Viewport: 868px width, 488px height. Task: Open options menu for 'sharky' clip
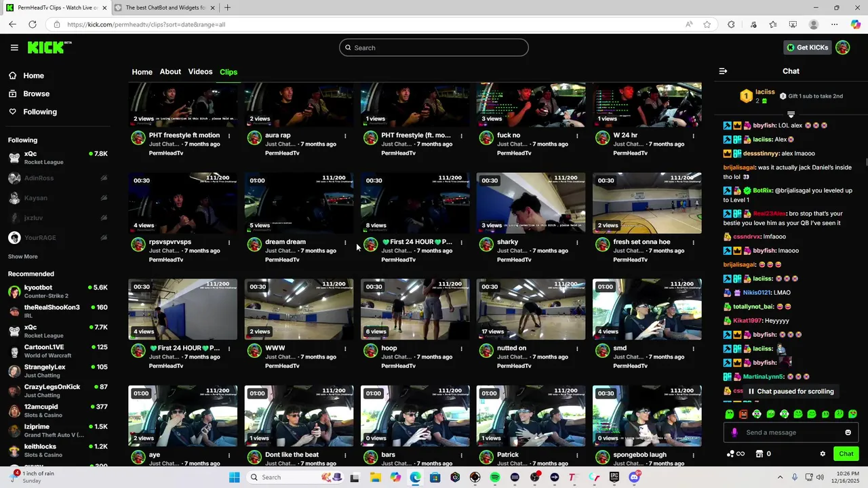pyautogui.click(x=577, y=242)
